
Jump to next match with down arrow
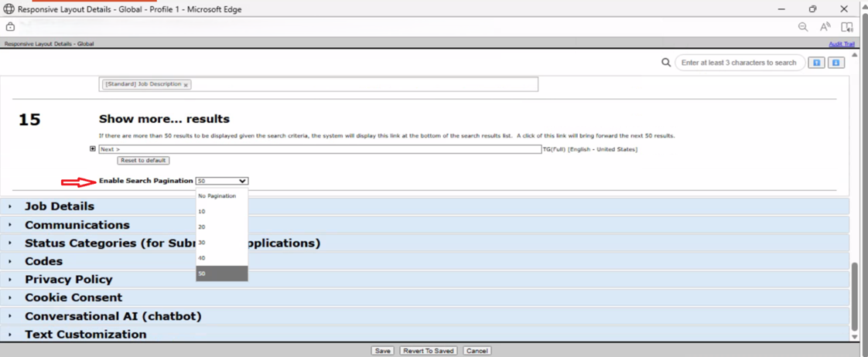(x=836, y=63)
